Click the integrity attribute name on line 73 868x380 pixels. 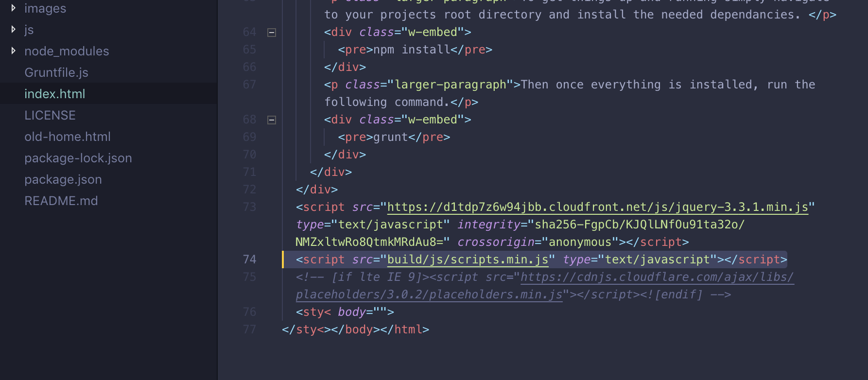pyautogui.click(x=489, y=225)
